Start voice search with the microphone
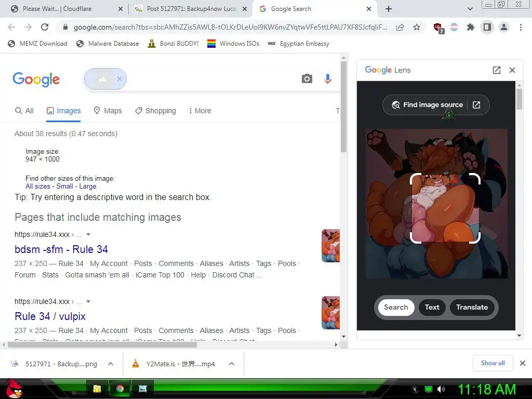Viewport: 532px width, 399px height. click(x=327, y=79)
